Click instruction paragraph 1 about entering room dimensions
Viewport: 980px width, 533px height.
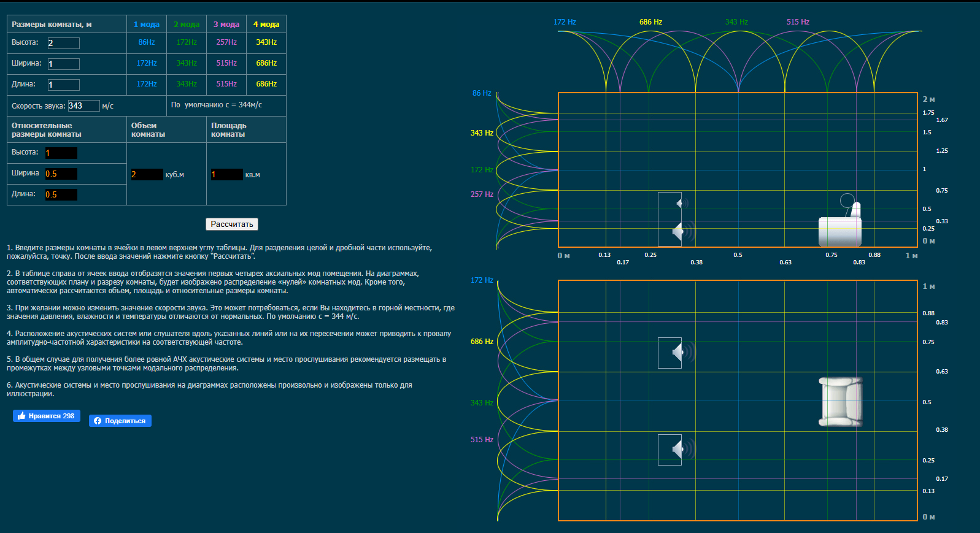coord(220,252)
